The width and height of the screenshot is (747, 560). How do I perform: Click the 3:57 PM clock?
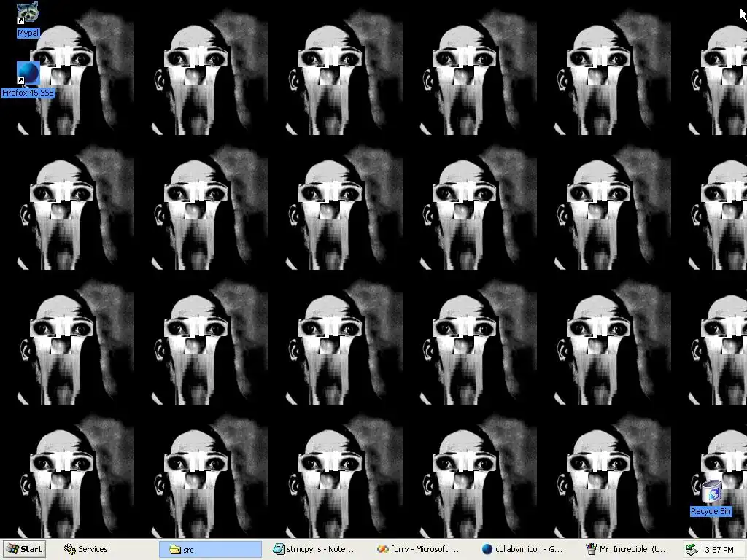coord(719,550)
